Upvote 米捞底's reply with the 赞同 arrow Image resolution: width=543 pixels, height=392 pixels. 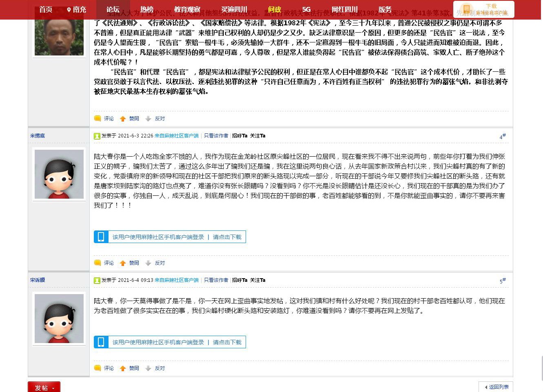123,263
